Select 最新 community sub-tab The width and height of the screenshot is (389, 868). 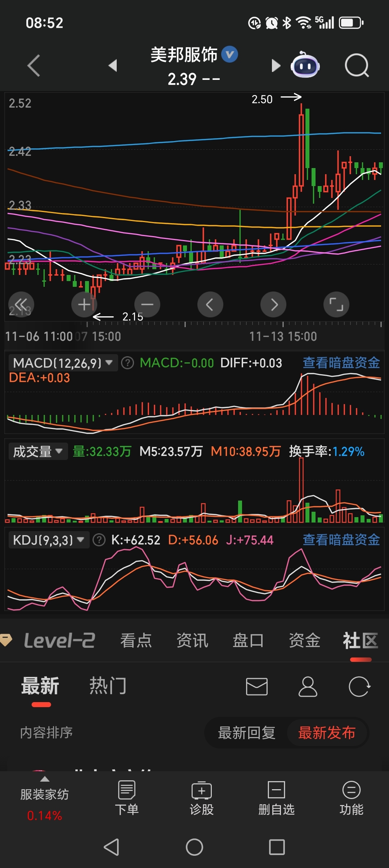[x=40, y=686]
